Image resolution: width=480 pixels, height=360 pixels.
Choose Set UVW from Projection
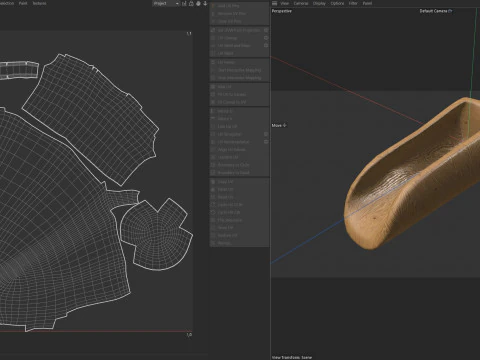point(238,30)
